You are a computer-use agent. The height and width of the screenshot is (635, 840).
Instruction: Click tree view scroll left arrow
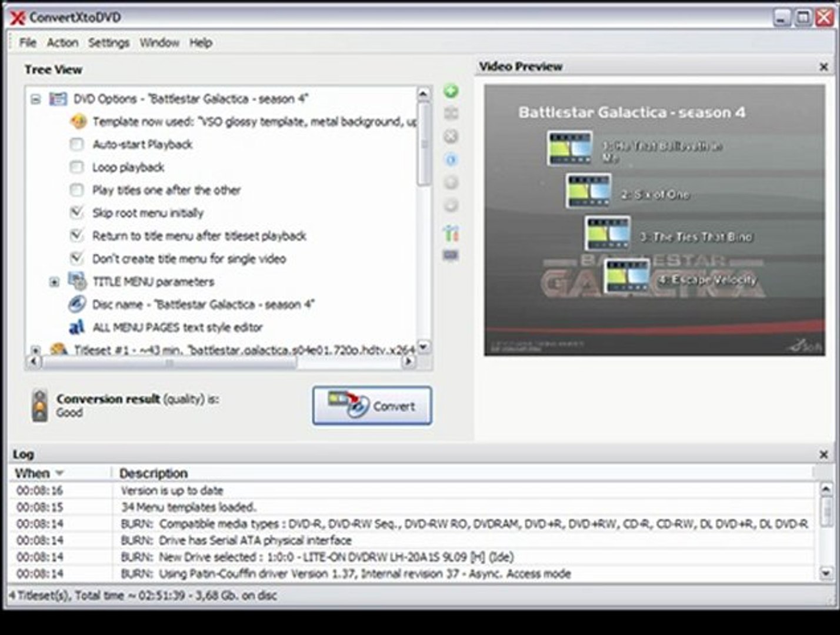[x=34, y=362]
